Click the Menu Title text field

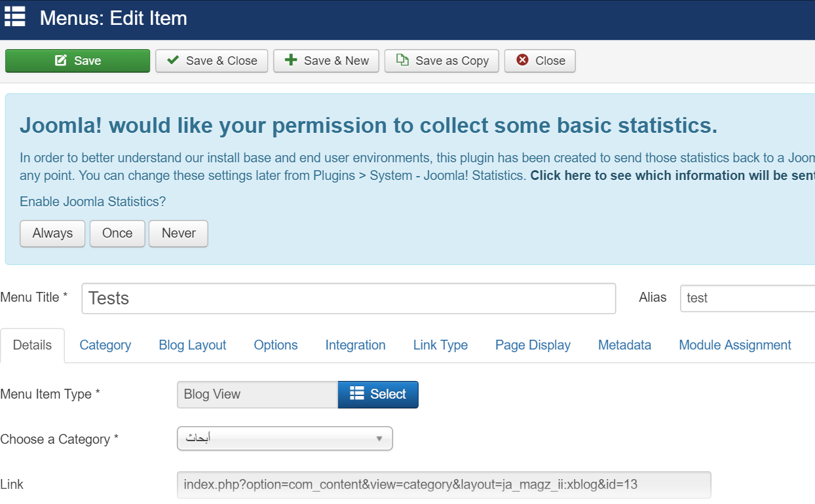point(349,298)
